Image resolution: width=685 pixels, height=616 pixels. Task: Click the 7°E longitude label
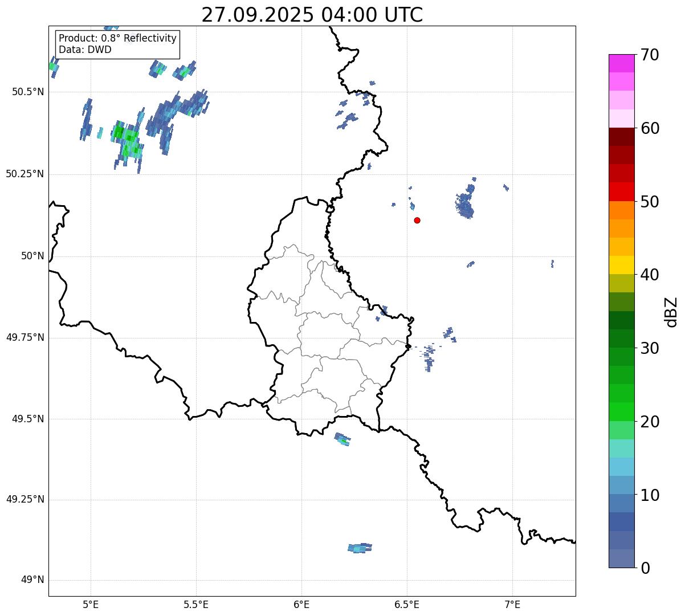tap(513, 604)
